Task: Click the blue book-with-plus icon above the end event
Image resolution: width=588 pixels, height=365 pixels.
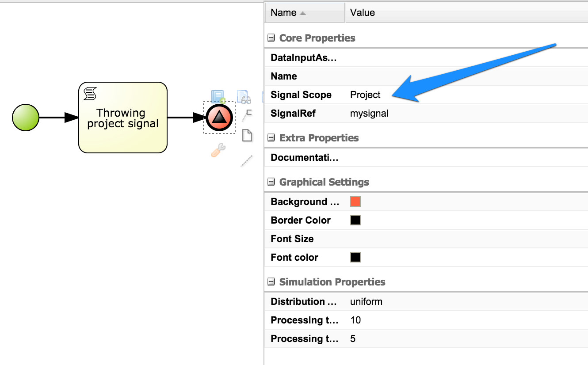Action: point(218,96)
